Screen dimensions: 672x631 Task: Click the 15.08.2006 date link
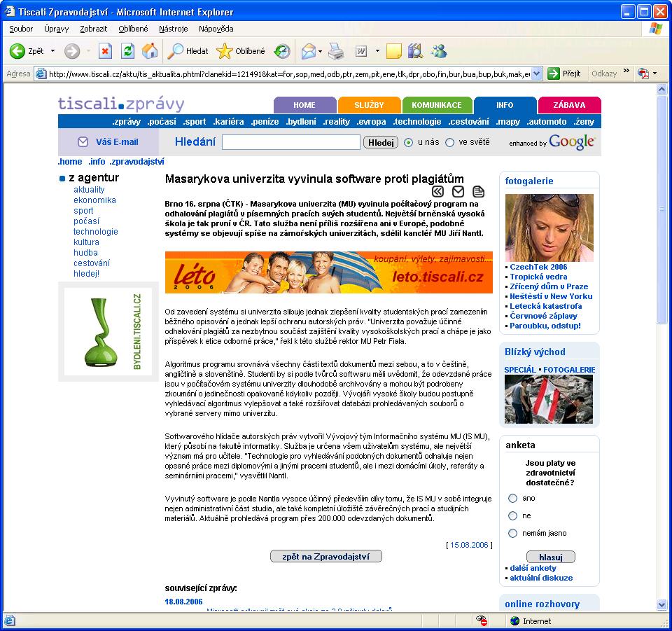tap(469, 545)
